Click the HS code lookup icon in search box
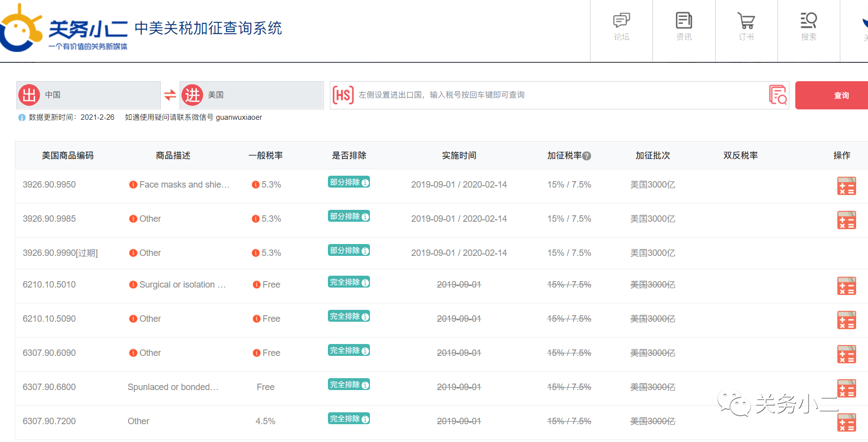This screenshot has height=442, width=868. click(778, 95)
